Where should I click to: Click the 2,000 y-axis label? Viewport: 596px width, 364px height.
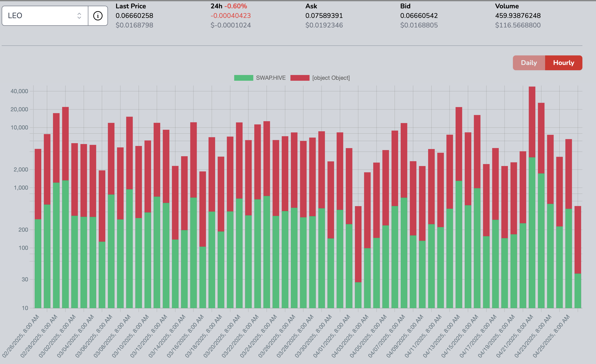point(21,170)
